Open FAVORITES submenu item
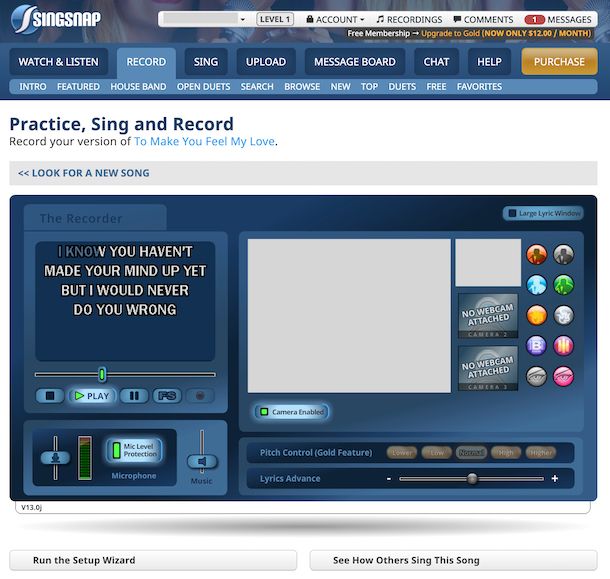Screen dimensions: 610x579 (x=479, y=86)
